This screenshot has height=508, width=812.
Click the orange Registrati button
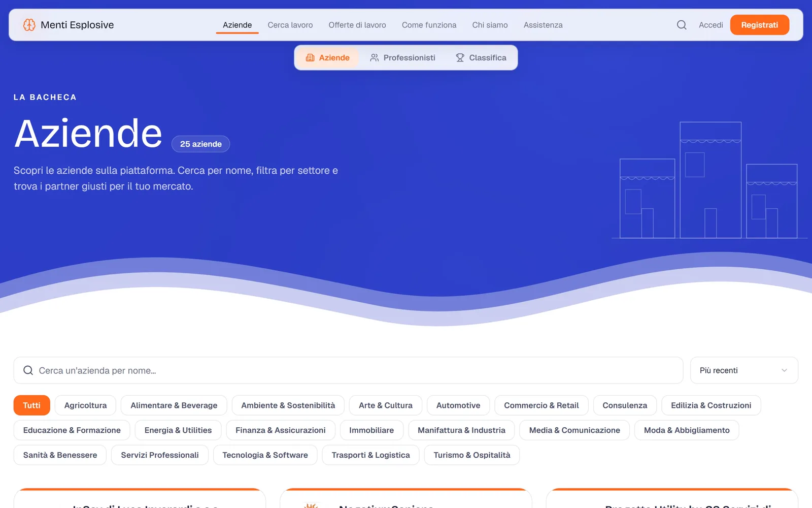coord(759,25)
